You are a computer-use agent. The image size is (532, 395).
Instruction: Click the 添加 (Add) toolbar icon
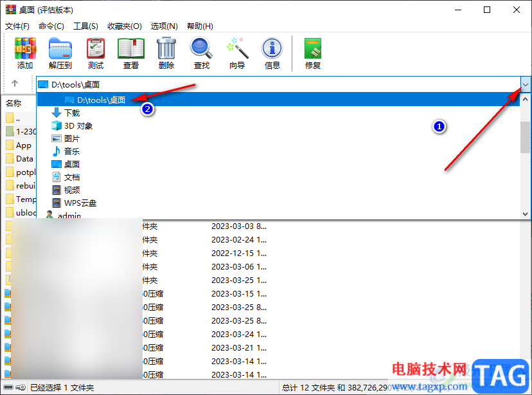25,53
